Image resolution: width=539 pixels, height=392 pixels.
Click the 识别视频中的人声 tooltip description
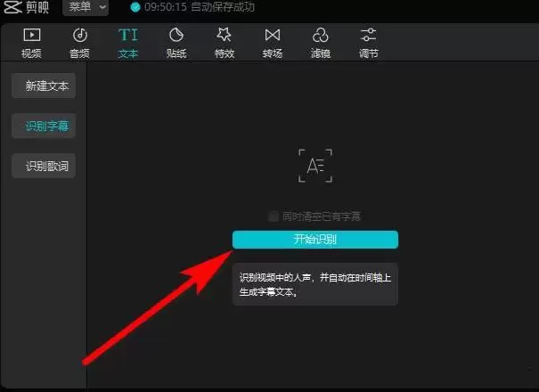point(314,284)
